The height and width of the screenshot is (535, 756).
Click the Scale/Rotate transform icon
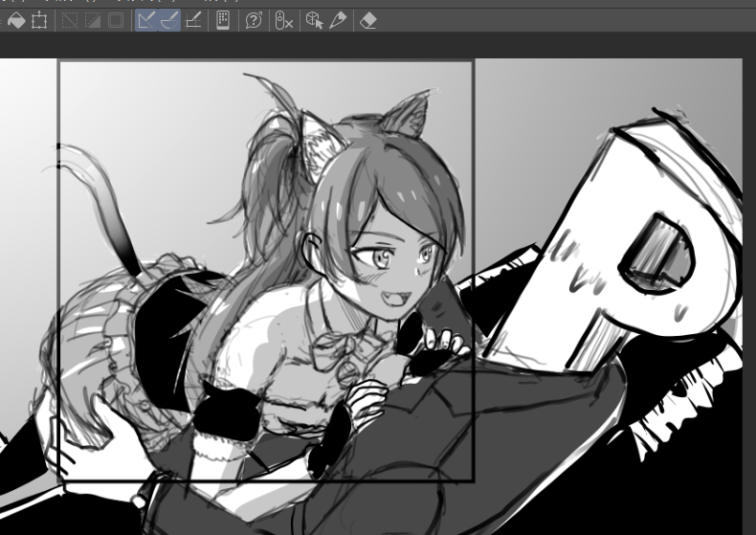click(39, 21)
